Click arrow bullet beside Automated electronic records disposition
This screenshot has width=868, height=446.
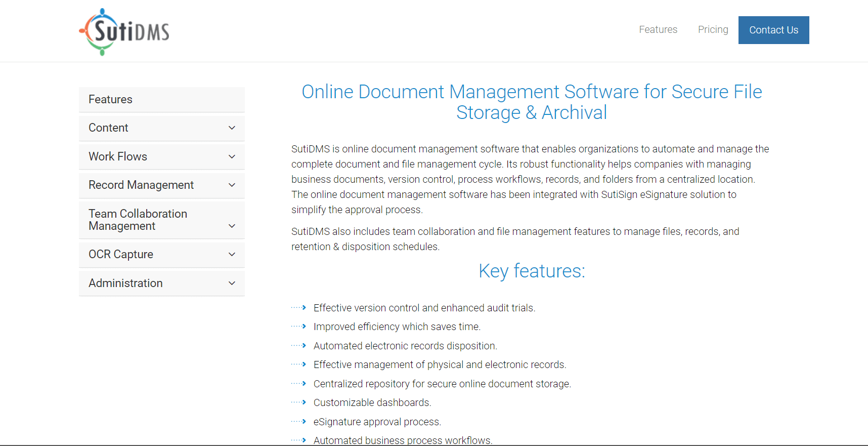coord(299,346)
